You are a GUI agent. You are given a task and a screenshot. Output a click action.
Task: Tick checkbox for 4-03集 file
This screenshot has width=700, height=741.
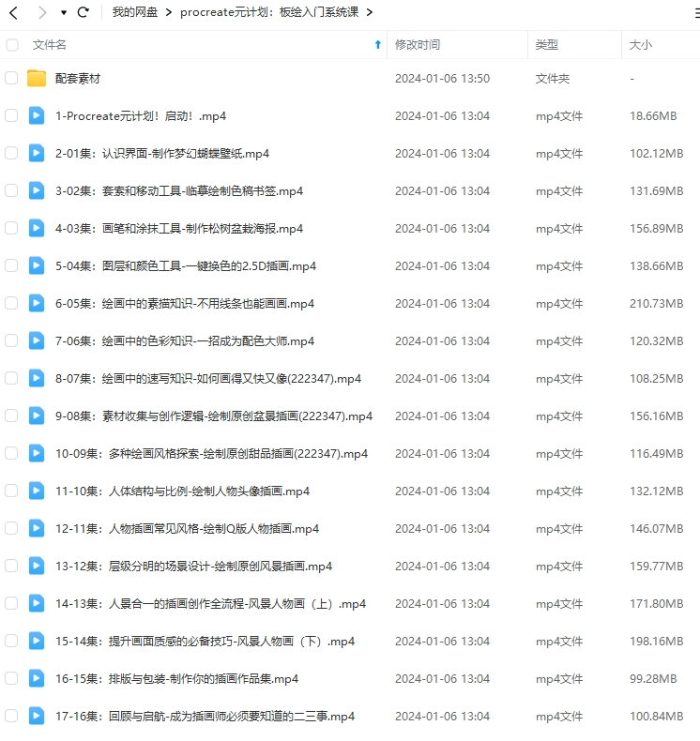coord(11,228)
